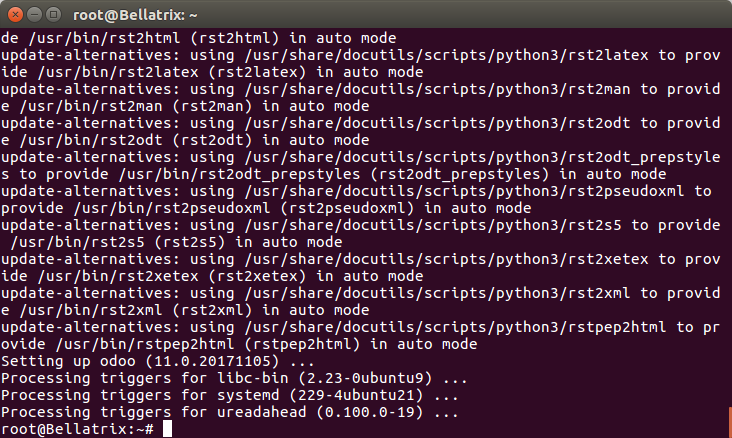This screenshot has height=438, width=732.
Task: Maximize the terminal window
Action: [54, 15]
